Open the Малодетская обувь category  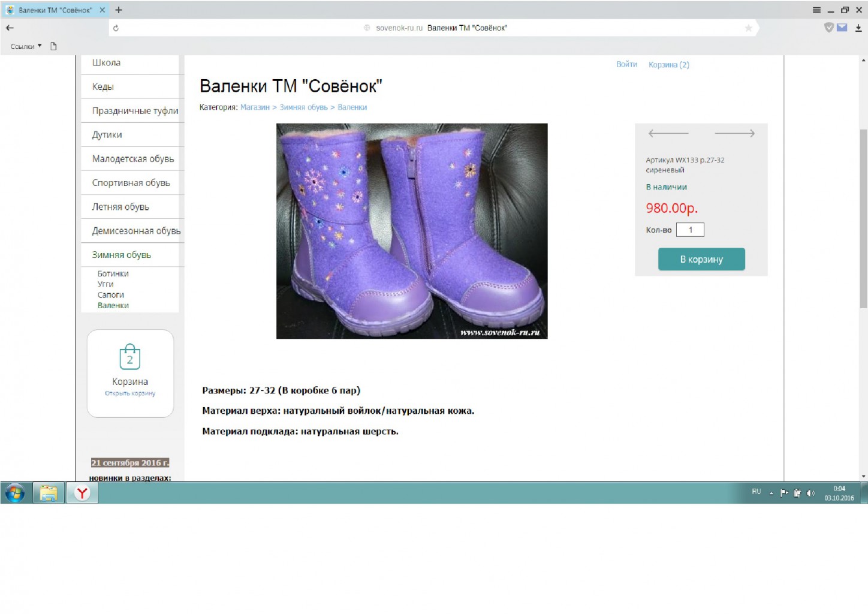click(x=132, y=158)
